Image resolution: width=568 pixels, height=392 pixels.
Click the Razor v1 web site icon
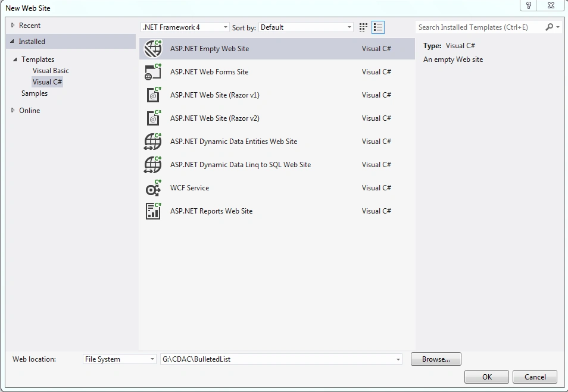coord(153,95)
